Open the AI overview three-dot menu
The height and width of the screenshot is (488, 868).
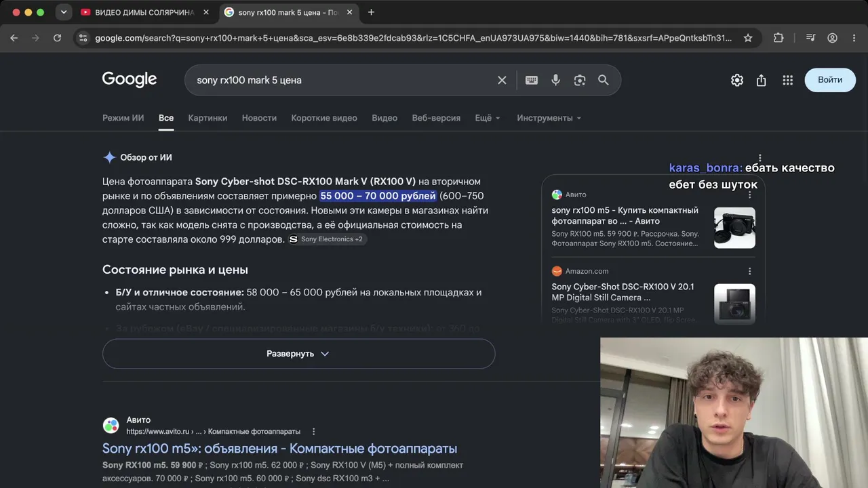(x=760, y=158)
